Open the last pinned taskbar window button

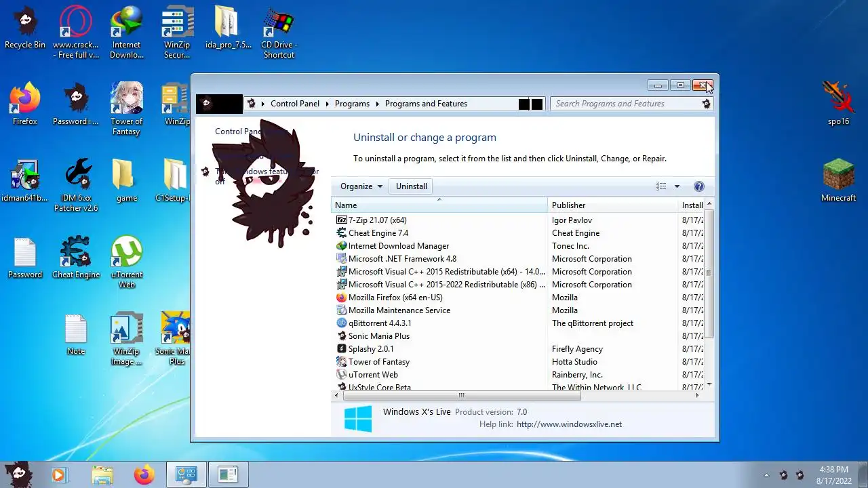228,475
